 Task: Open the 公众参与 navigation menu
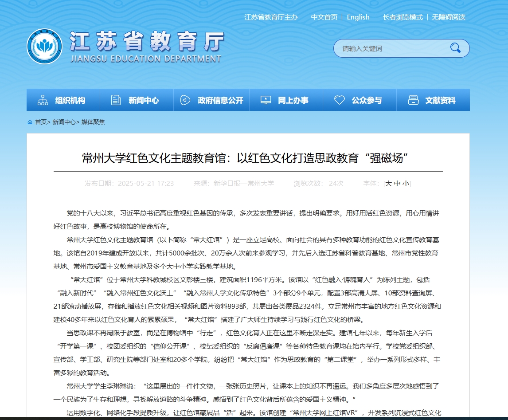[x=367, y=101]
